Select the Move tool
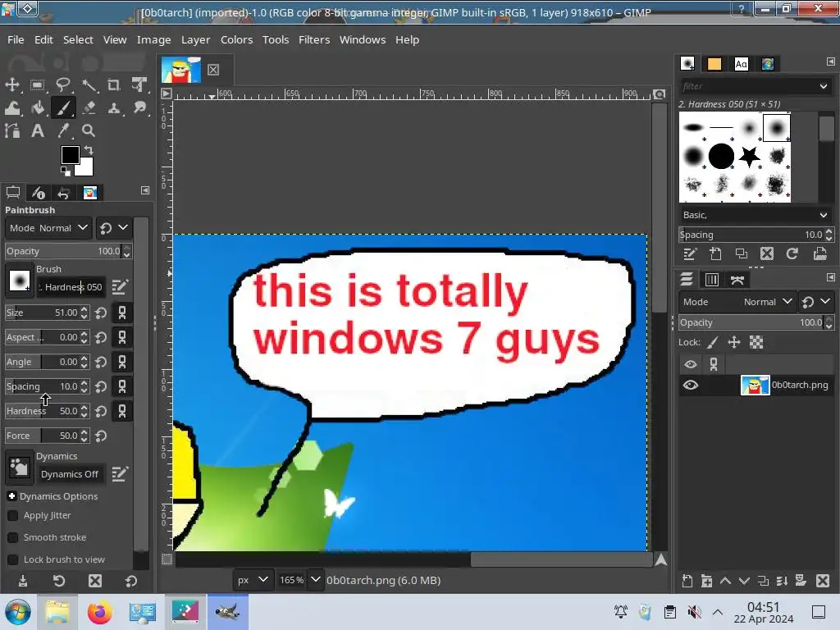Image resolution: width=840 pixels, height=630 pixels. (12, 84)
